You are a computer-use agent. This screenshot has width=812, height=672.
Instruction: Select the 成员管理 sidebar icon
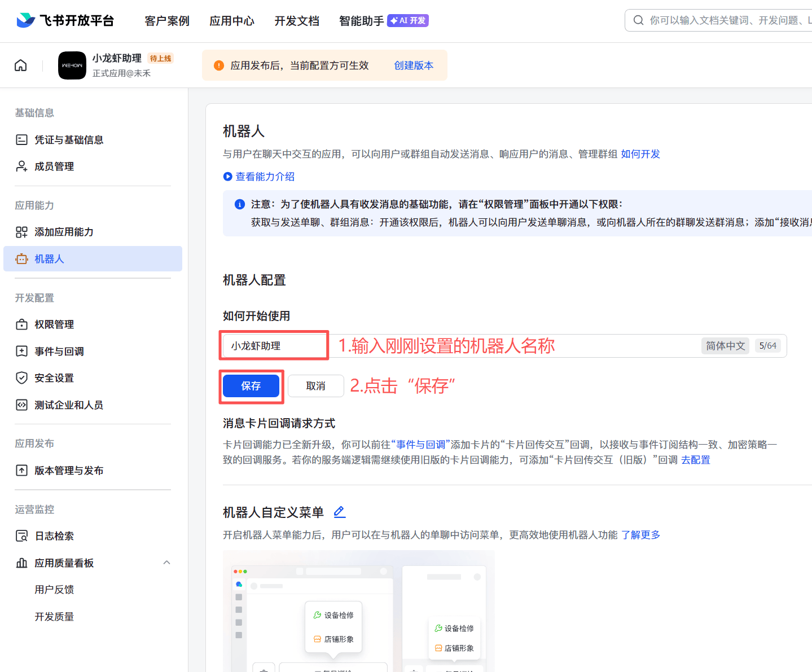(x=21, y=166)
